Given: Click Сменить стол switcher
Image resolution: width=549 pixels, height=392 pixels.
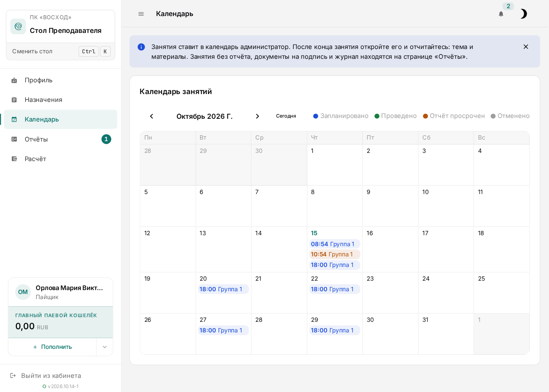Looking at the screenshot, I should coord(60,51).
